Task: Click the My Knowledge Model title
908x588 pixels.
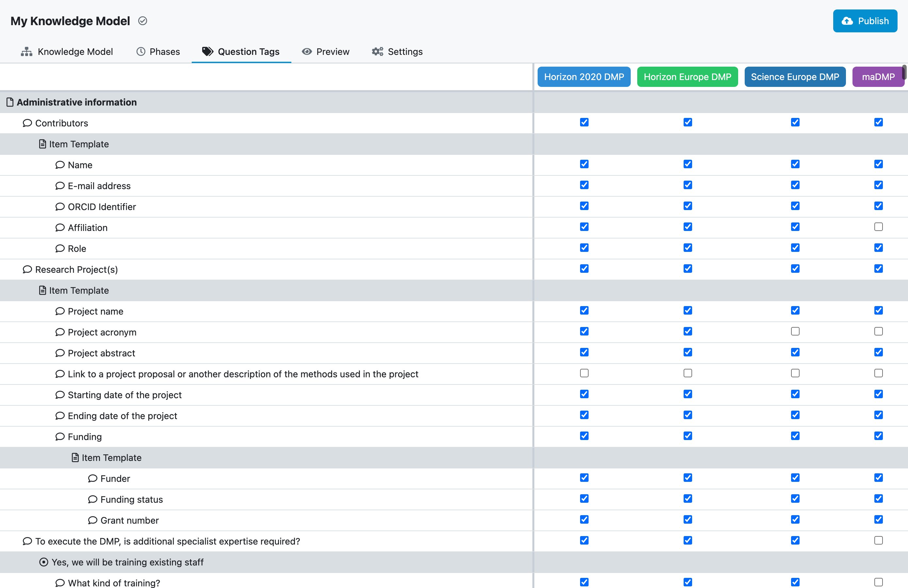Action: [x=70, y=21]
